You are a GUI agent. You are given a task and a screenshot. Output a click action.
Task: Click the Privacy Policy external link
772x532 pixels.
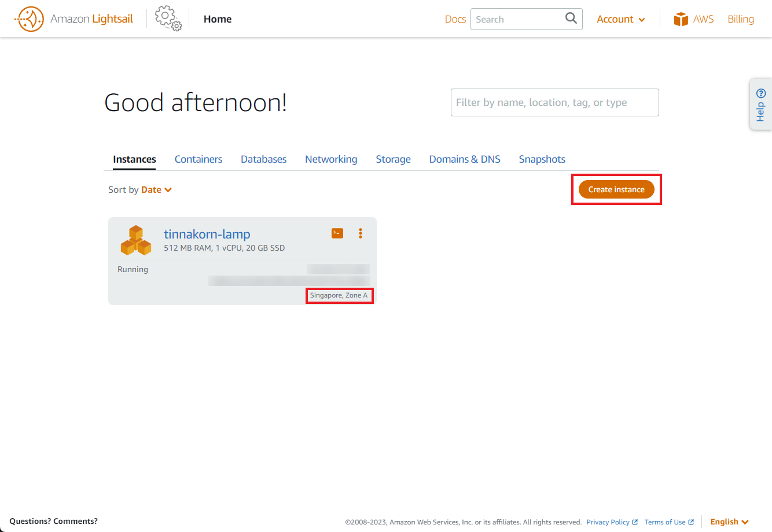click(x=612, y=522)
